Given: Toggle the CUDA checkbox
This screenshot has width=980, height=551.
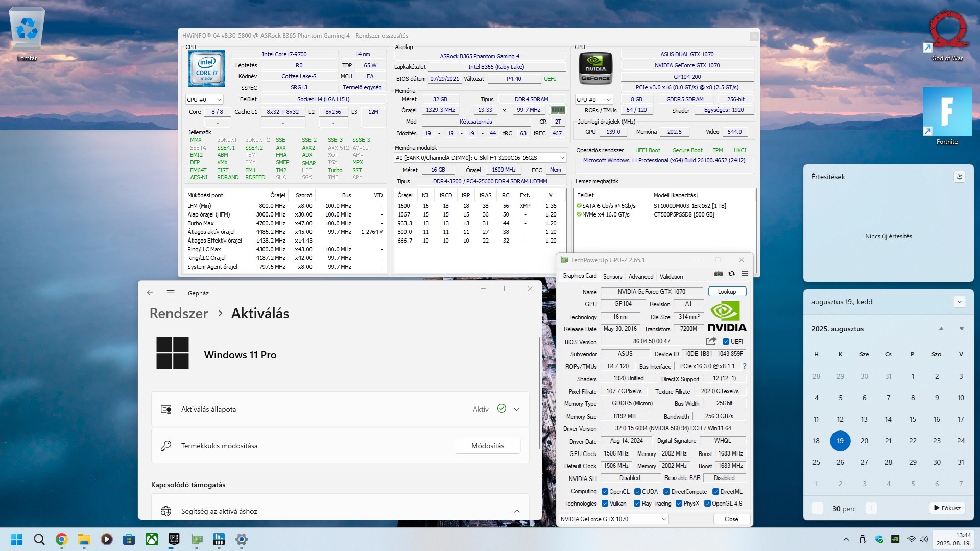Looking at the screenshot, I should coord(637,492).
